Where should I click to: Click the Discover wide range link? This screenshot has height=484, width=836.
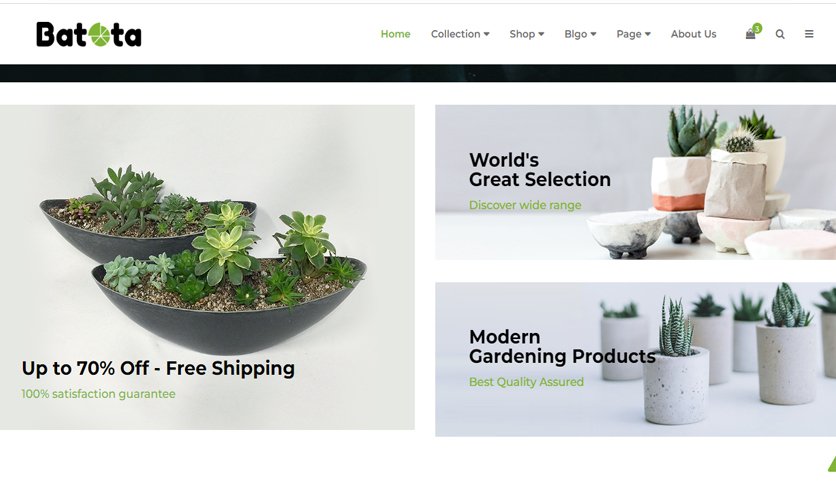525,205
